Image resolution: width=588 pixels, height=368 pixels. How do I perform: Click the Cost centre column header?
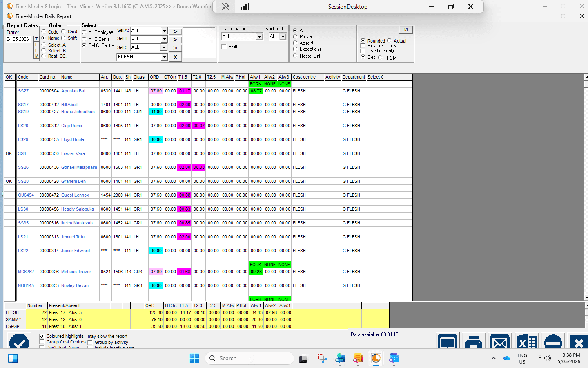[x=307, y=77]
